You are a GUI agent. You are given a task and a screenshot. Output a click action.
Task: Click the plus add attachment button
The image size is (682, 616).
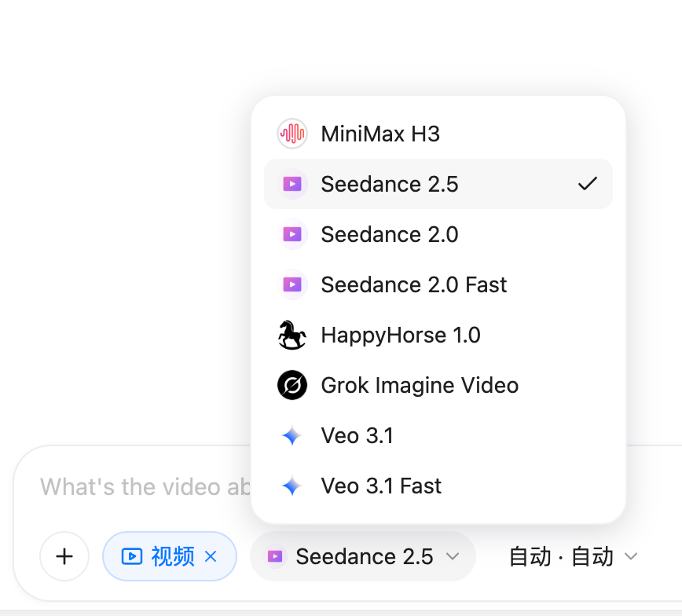(64, 556)
